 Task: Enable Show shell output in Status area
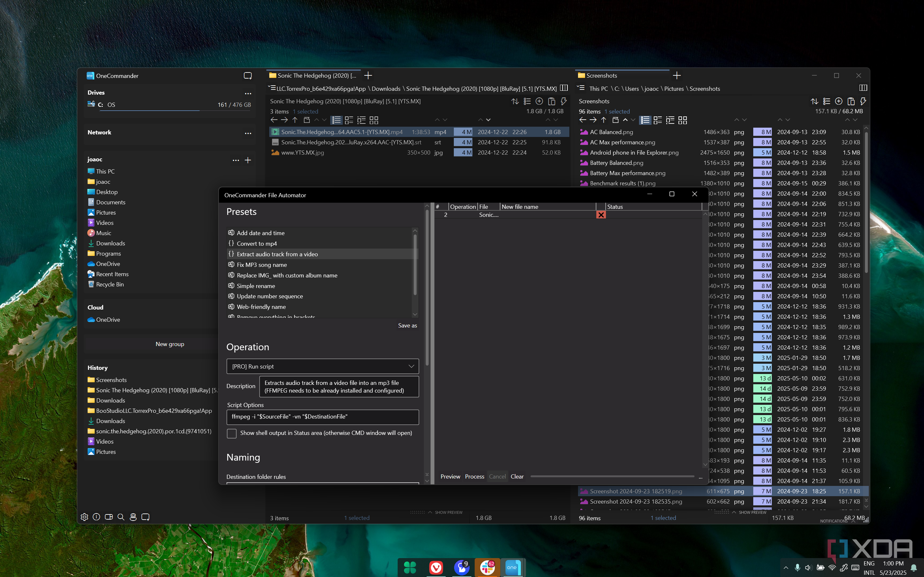coord(232,433)
